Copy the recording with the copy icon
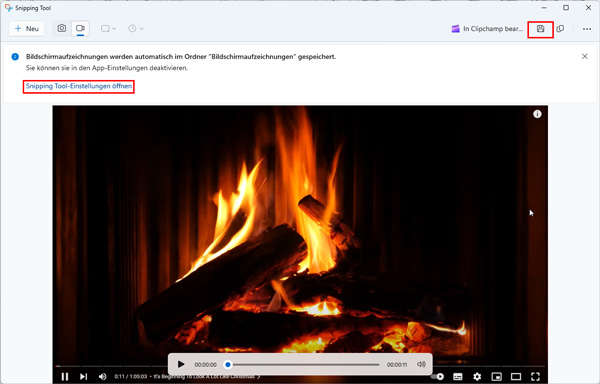 tap(560, 29)
